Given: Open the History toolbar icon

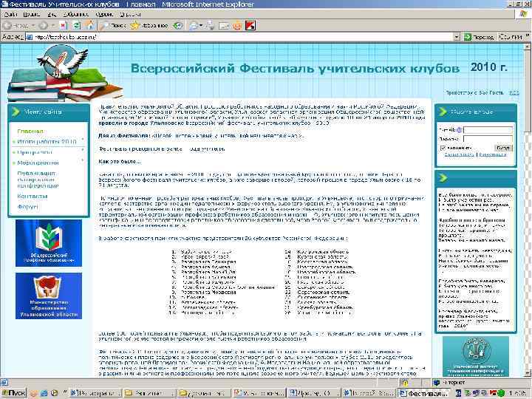Looking at the screenshot, I should click(178, 25).
